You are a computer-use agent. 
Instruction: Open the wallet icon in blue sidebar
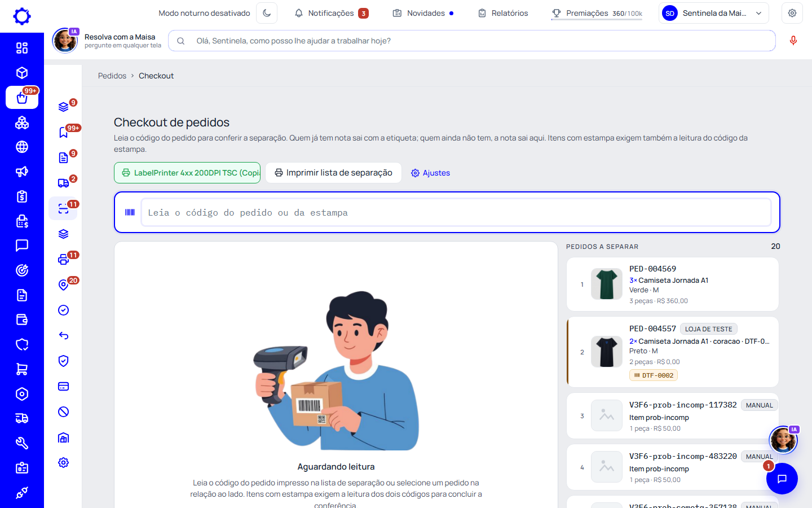[22, 319]
